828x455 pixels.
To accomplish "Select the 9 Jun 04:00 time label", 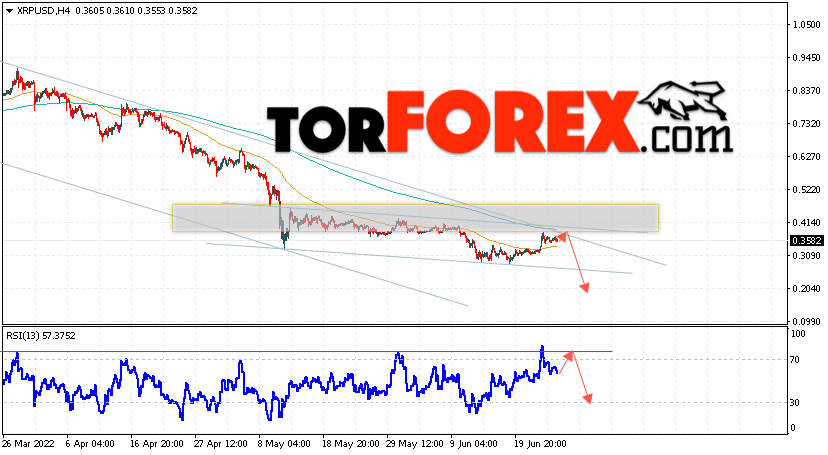I will click(474, 444).
